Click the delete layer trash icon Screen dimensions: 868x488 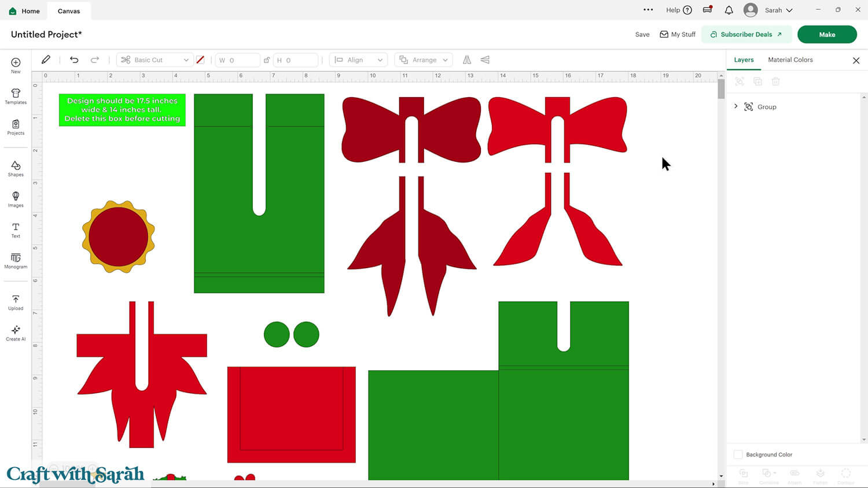pos(775,82)
